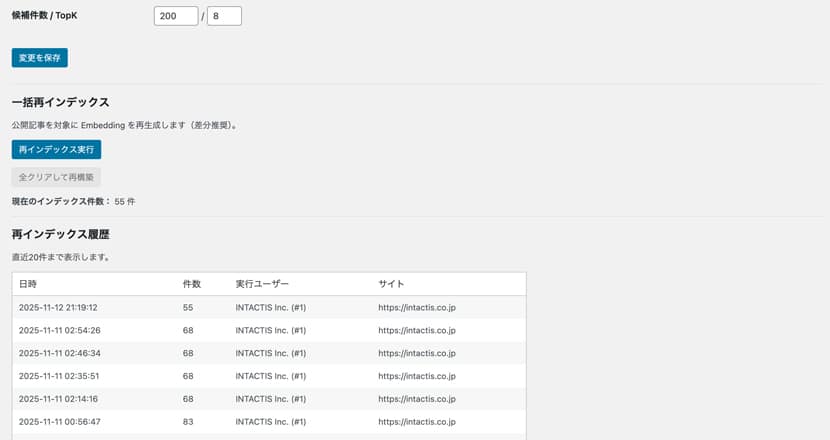Click the 2025-11-11 02:54:26 timestamp
This screenshot has width=830, height=440.
[60, 330]
